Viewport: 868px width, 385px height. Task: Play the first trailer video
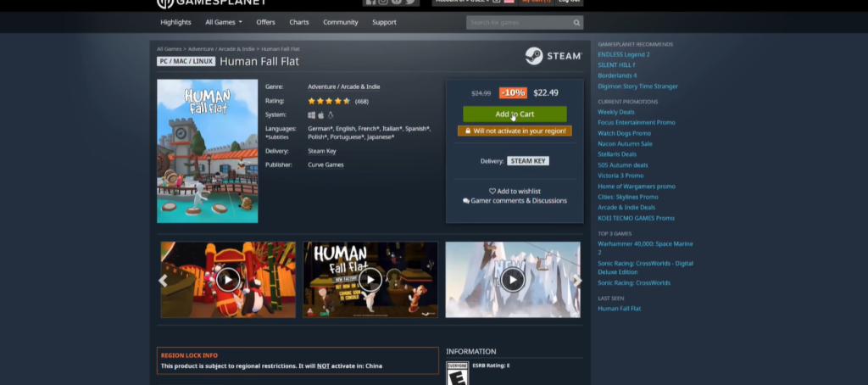click(228, 279)
